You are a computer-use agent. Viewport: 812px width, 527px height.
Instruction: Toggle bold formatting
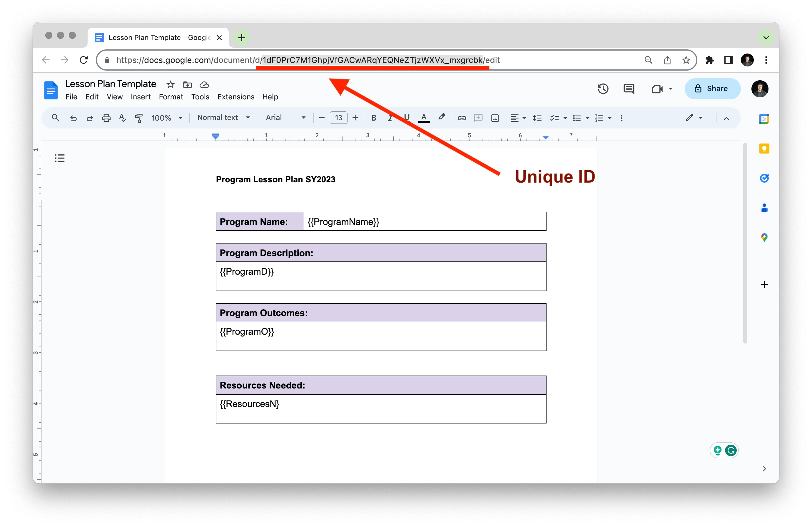click(374, 118)
